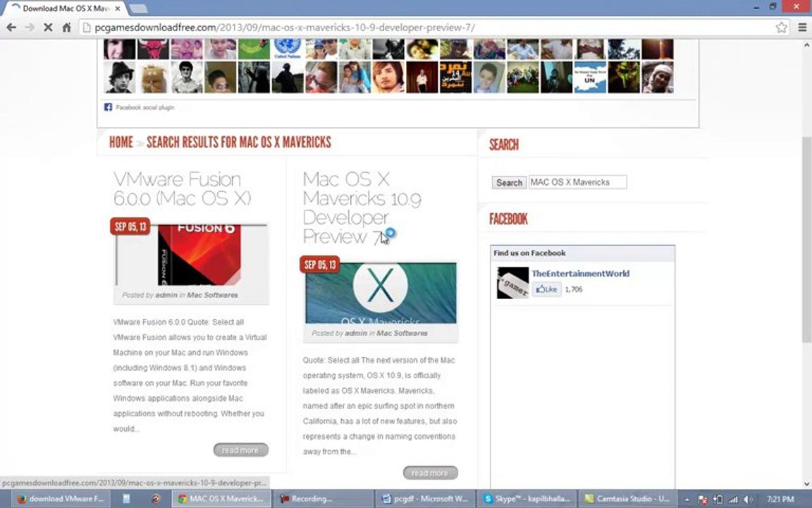
Task: Click read more under VMware Fusion post
Action: click(241, 450)
